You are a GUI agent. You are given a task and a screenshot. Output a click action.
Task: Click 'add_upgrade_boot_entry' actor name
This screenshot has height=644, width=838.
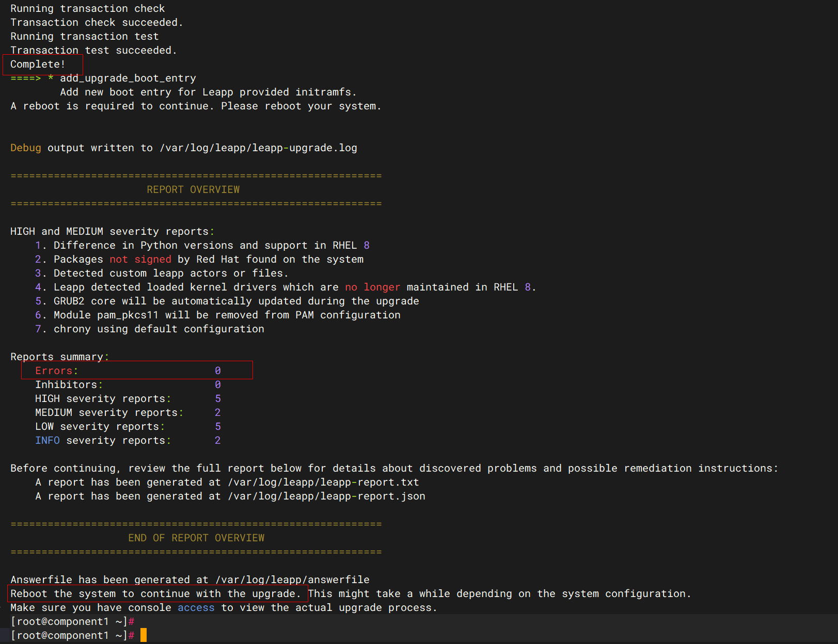[x=128, y=78]
